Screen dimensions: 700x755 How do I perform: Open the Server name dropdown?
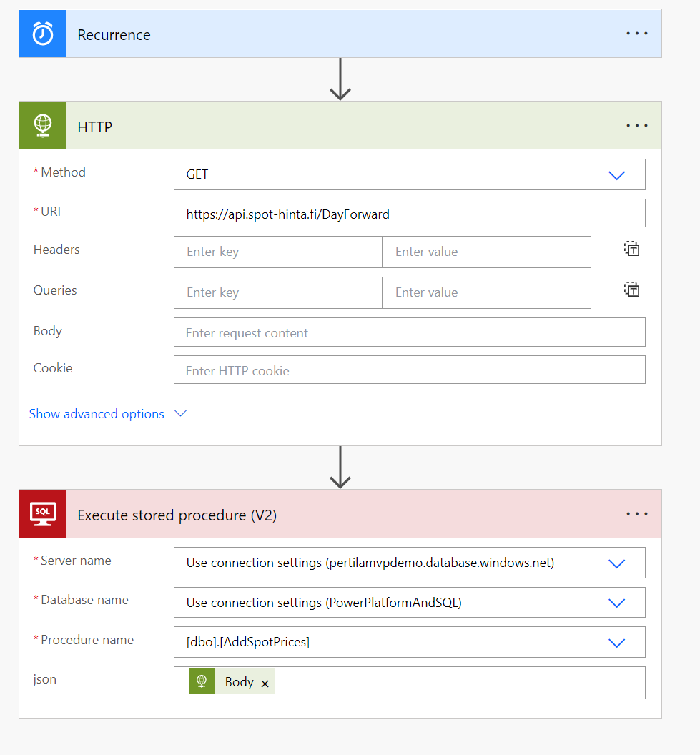coord(616,563)
